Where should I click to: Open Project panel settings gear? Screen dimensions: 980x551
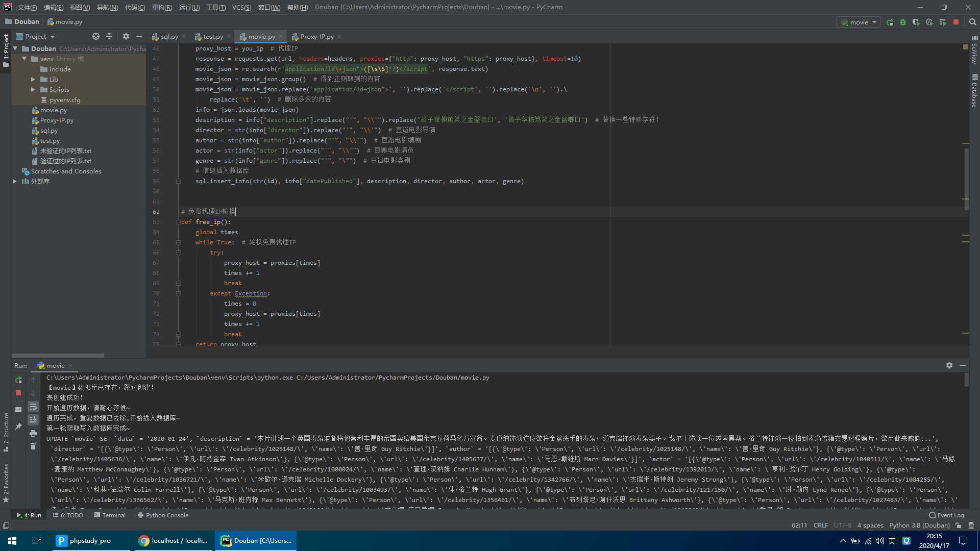(126, 36)
